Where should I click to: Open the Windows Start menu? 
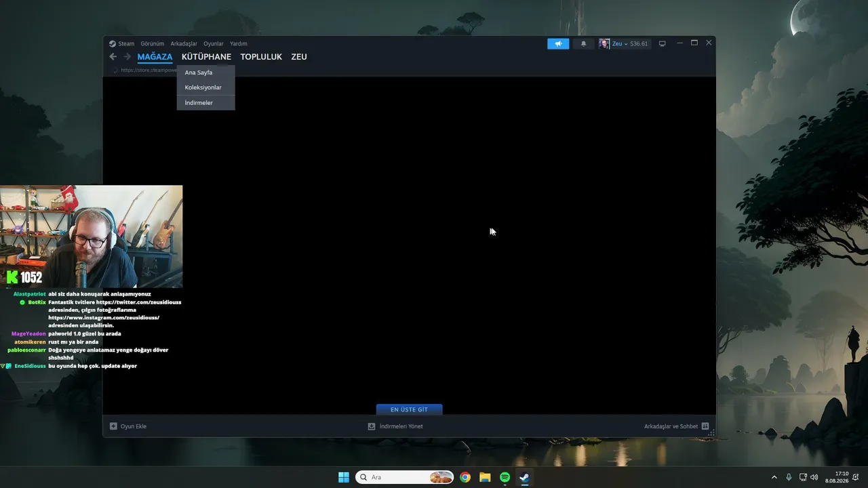344,477
